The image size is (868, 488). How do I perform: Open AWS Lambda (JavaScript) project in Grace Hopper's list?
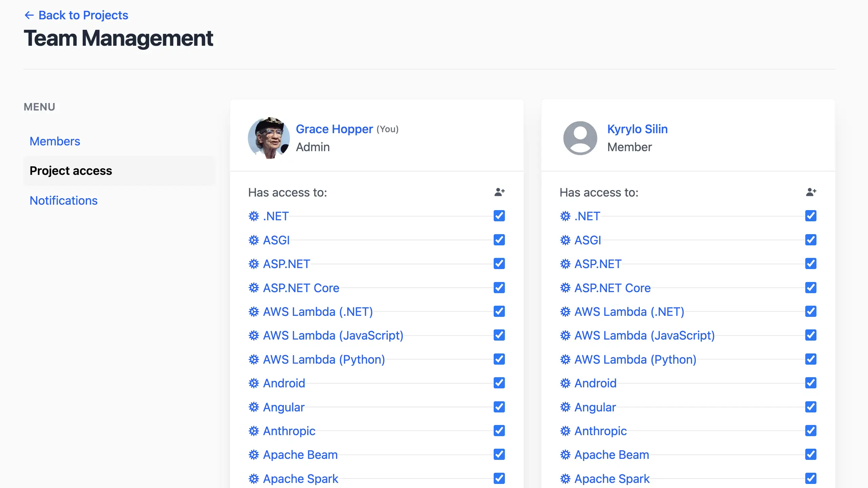point(333,335)
